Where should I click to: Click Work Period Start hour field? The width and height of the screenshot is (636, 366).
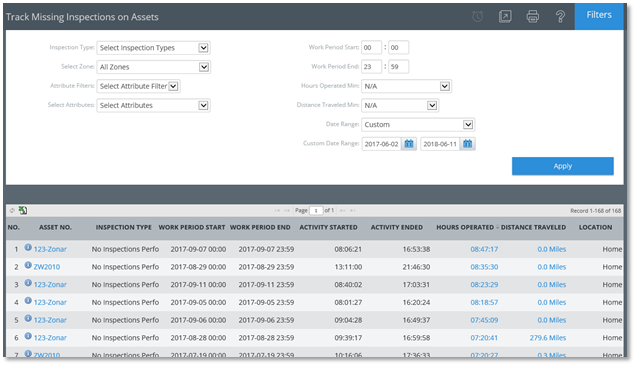(x=371, y=47)
